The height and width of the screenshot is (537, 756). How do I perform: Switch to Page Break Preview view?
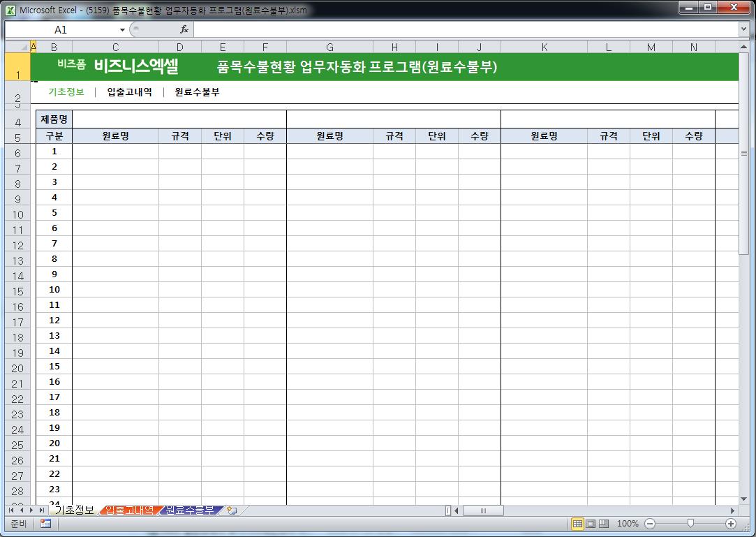[604, 524]
